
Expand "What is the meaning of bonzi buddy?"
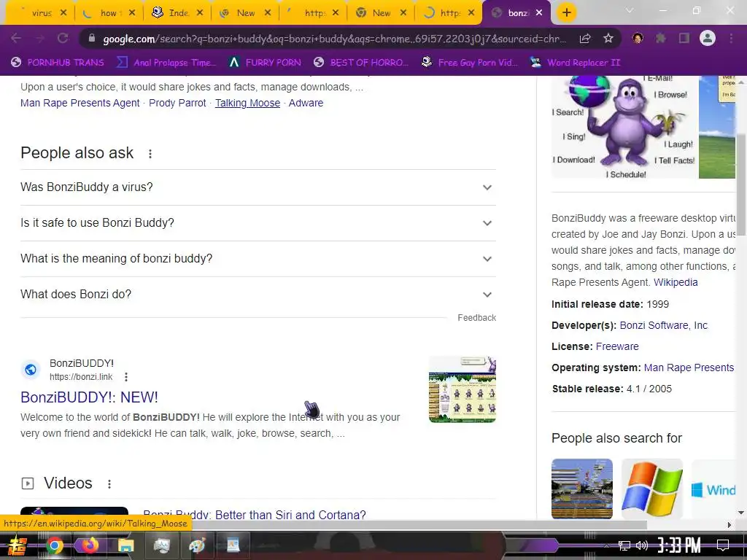click(x=258, y=259)
